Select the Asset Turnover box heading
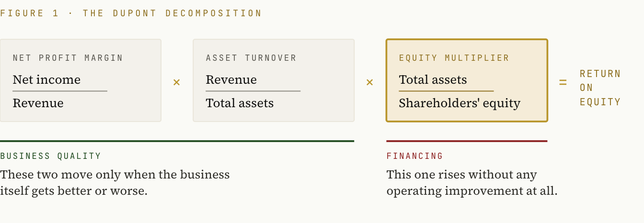The width and height of the screenshot is (644, 223). coord(251,58)
